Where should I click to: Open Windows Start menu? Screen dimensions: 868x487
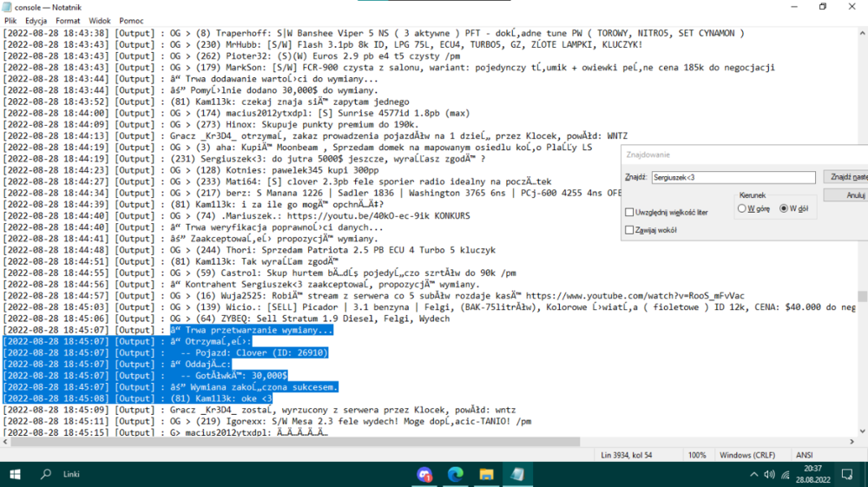15,474
